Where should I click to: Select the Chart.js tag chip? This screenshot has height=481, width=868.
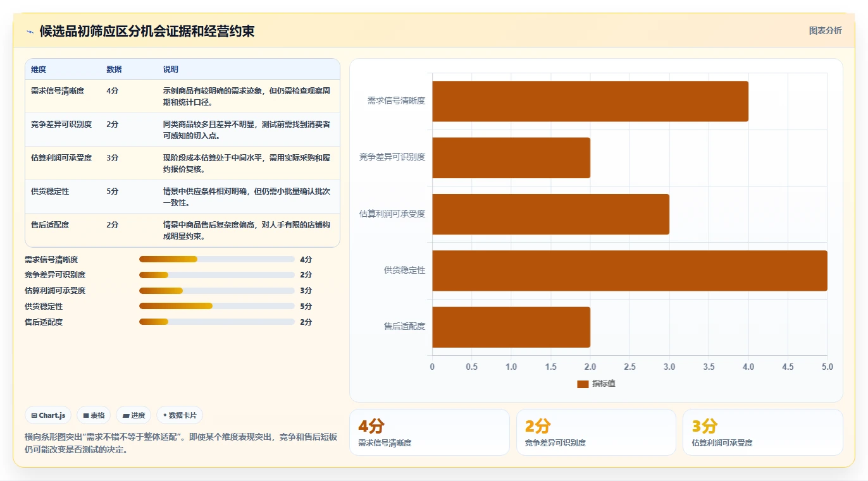48,415
